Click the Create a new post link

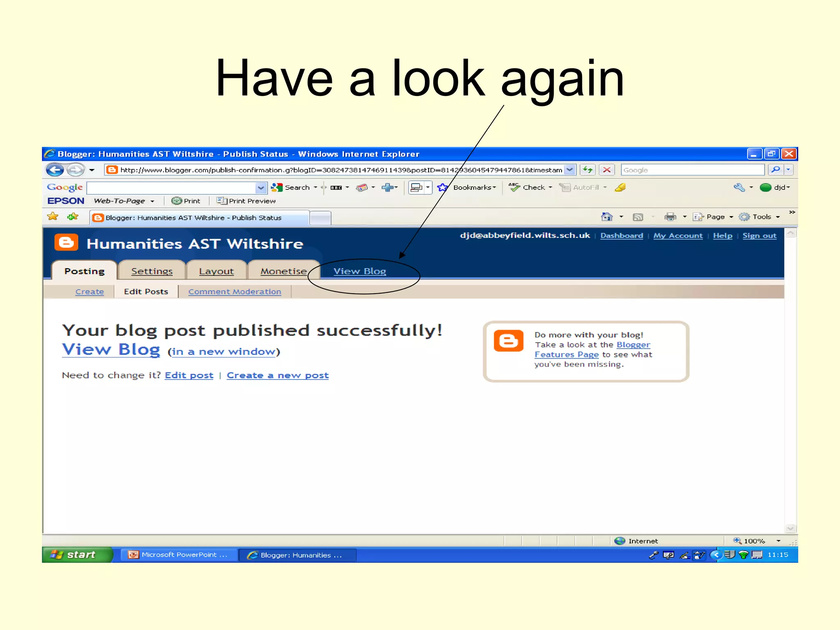click(x=278, y=375)
